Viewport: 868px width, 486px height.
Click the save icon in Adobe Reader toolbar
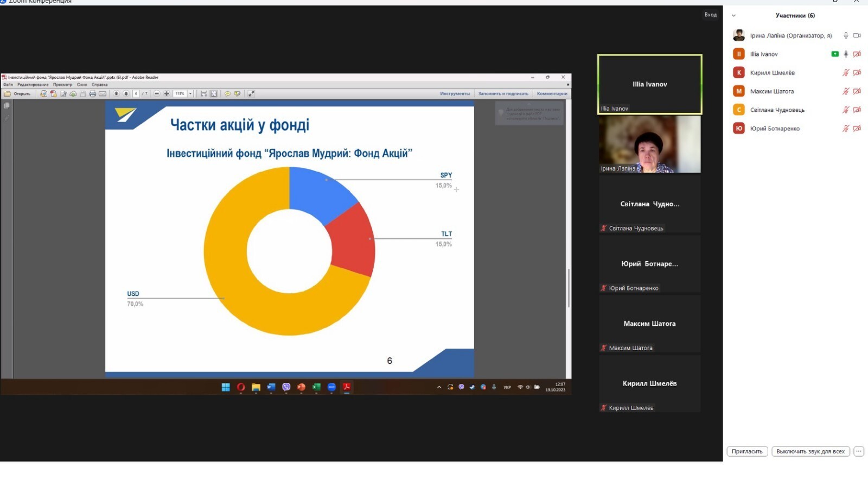83,94
